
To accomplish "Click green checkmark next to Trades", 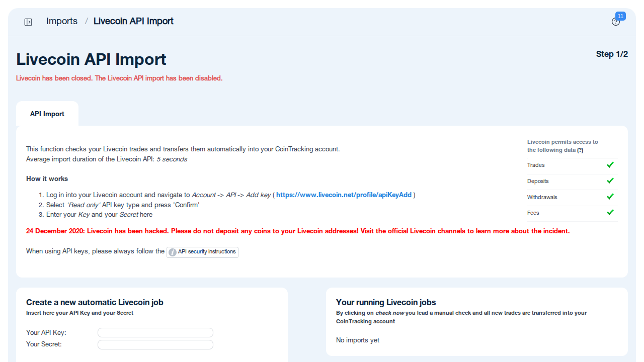I will point(610,165).
